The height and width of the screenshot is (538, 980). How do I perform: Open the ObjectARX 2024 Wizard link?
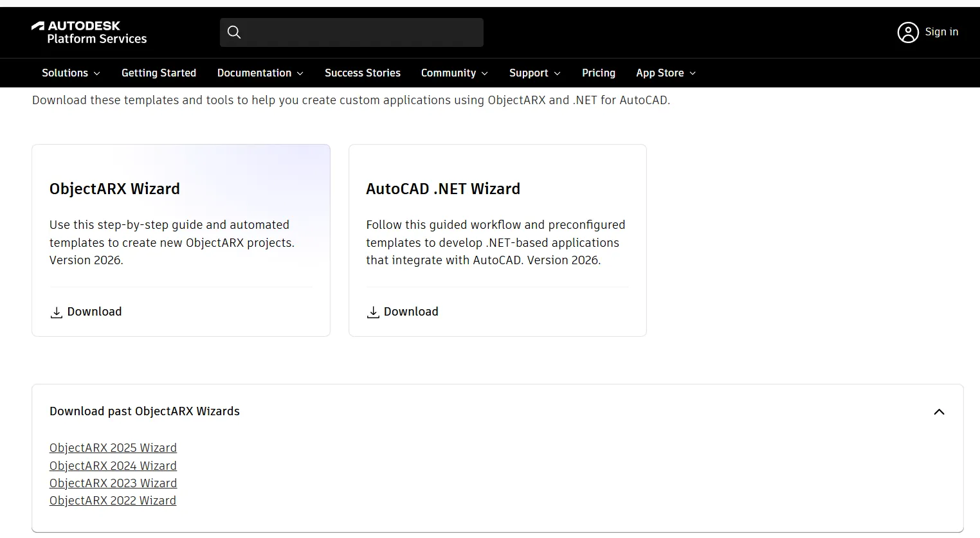(113, 466)
